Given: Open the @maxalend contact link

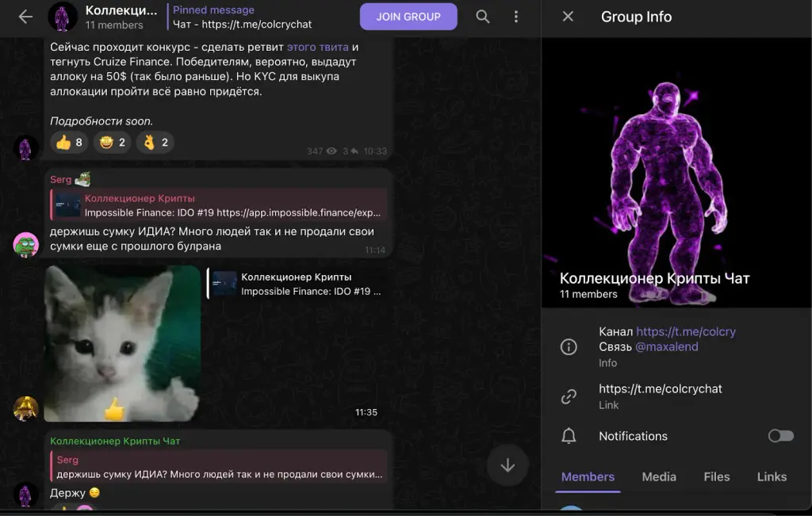Looking at the screenshot, I should pyautogui.click(x=666, y=346).
